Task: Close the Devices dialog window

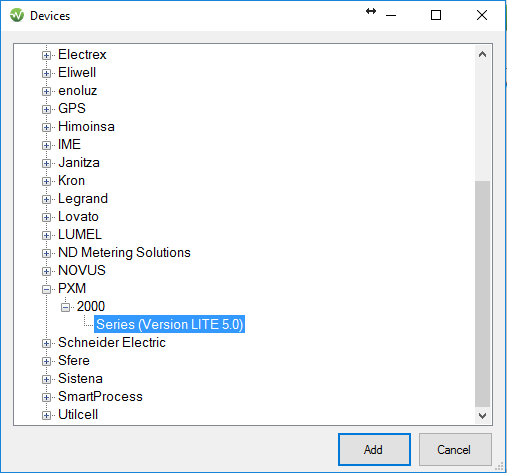Action: (x=482, y=15)
